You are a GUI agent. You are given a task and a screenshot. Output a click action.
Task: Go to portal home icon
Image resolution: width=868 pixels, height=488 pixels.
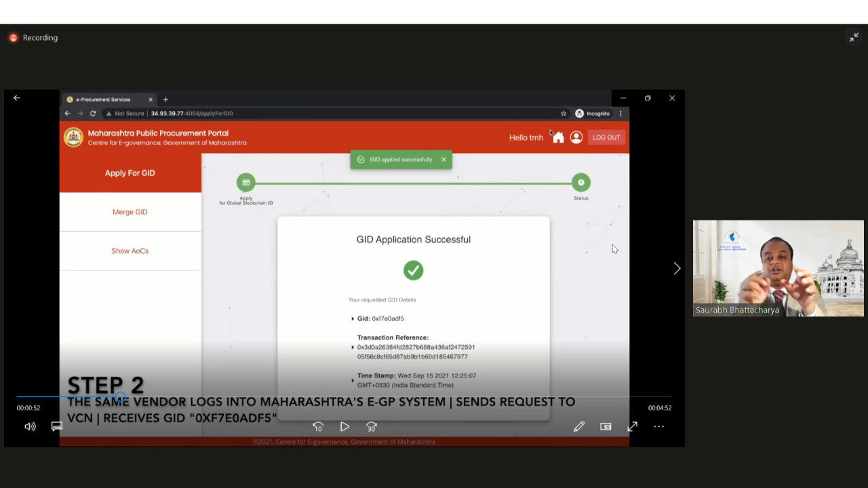pyautogui.click(x=558, y=138)
